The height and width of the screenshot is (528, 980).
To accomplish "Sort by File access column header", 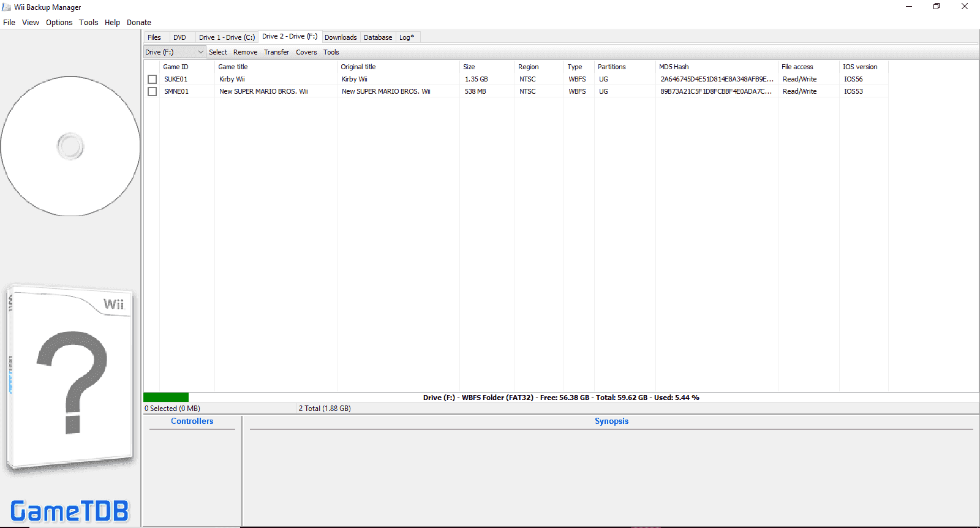I will [x=809, y=67].
